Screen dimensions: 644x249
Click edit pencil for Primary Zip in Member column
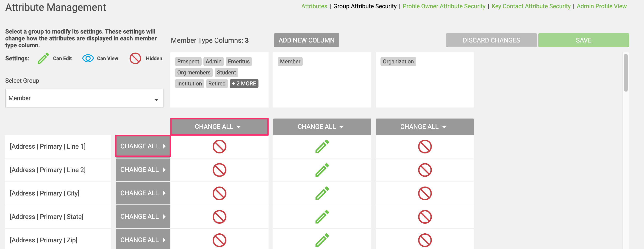coord(322,240)
